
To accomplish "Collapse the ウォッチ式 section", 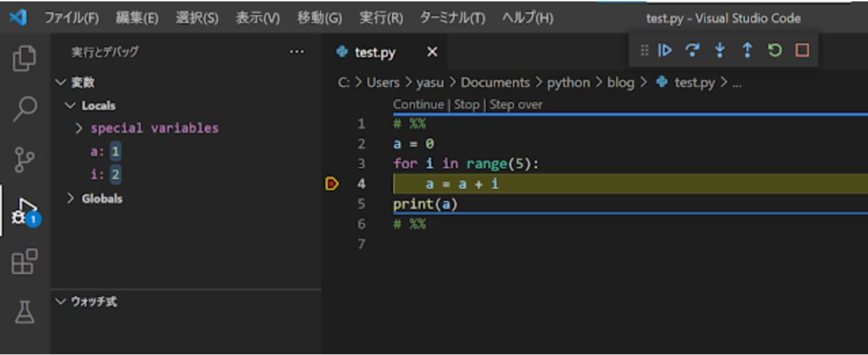I will [59, 301].
